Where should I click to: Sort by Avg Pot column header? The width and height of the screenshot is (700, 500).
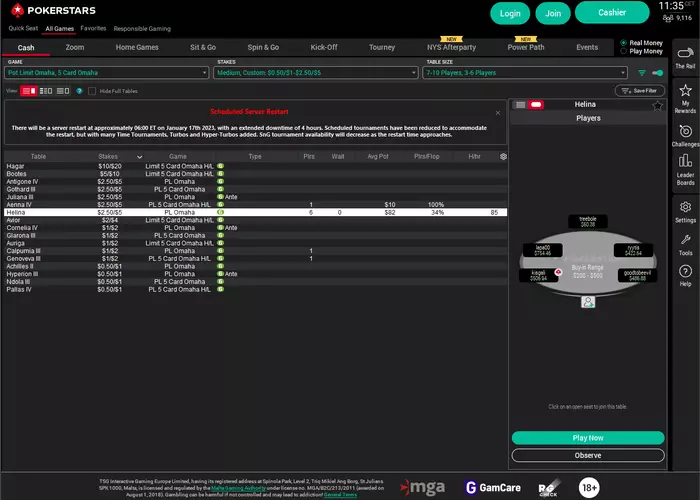click(378, 157)
